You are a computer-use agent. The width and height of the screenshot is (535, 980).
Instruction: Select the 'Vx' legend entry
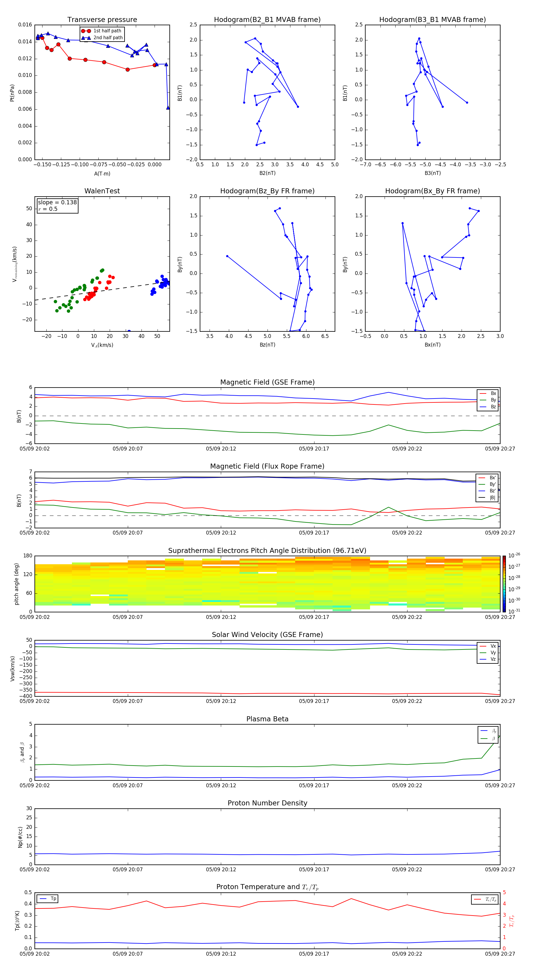click(488, 646)
